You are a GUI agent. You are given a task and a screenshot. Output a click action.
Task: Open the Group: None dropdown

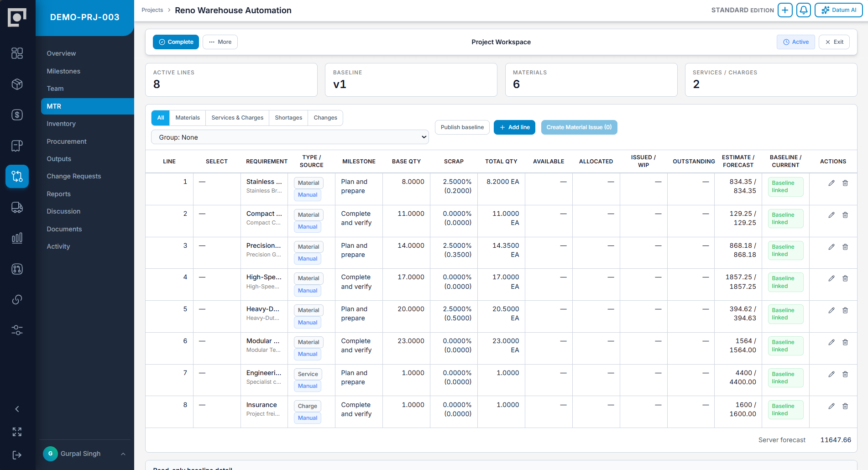tap(290, 137)
